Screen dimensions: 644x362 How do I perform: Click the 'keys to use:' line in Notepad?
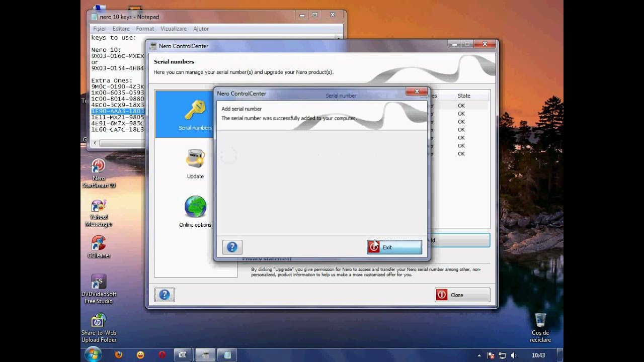(x=114, y=38)
